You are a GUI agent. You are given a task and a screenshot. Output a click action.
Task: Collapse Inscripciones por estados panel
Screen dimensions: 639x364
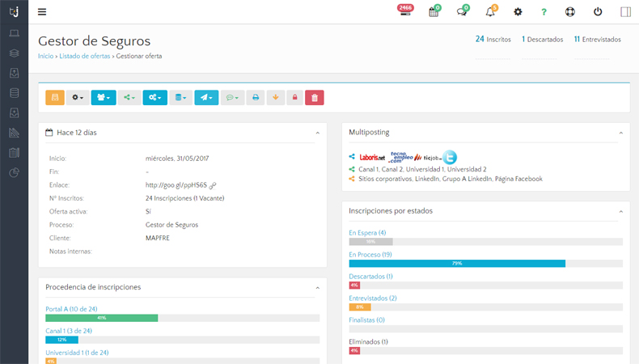pos(620,212)
